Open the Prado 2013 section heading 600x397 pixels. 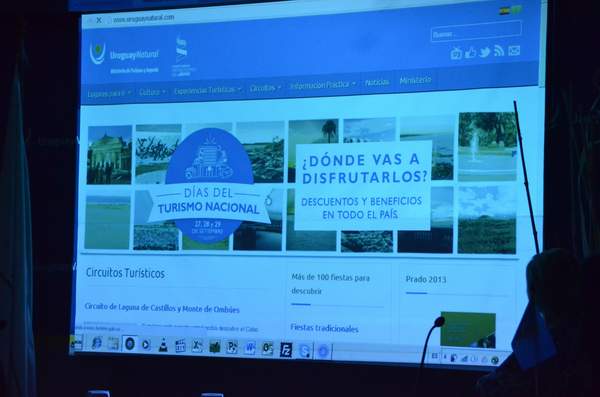pyautogui.click(x=426, y=279)
